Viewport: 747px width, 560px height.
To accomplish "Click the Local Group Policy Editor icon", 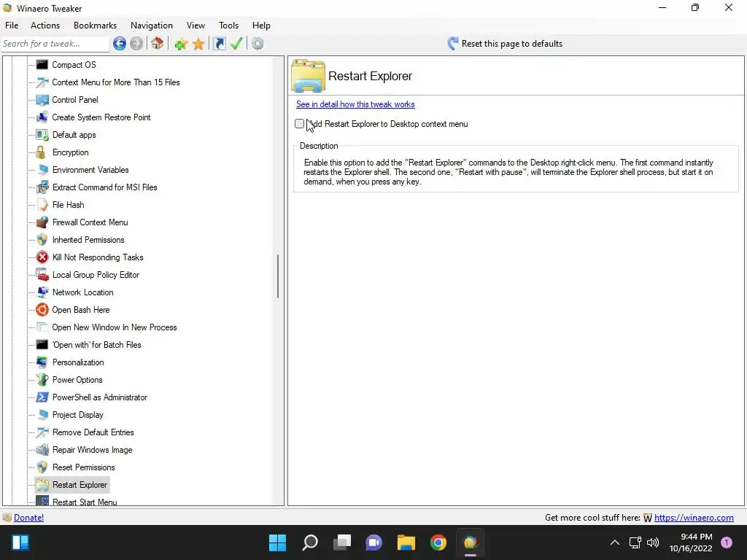I will click(x=42, y=275).
